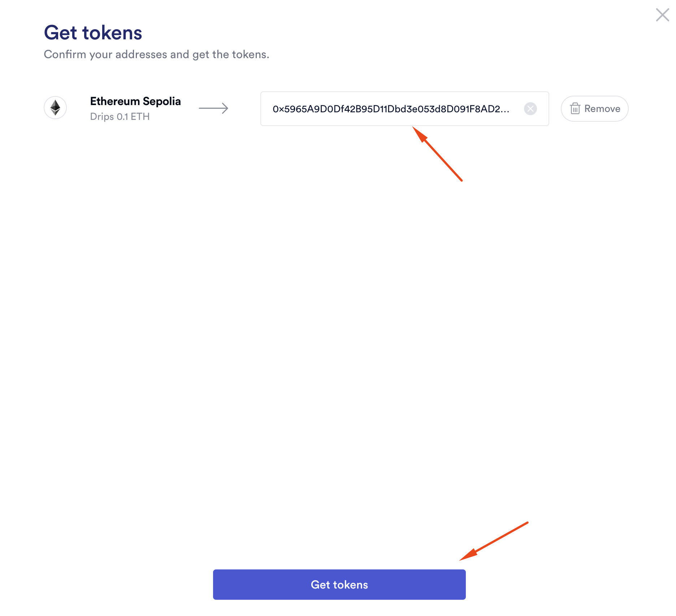This screenshot has height=616, width=676.
Task: Click the trash can icon
Action: (x=575, y=109)
